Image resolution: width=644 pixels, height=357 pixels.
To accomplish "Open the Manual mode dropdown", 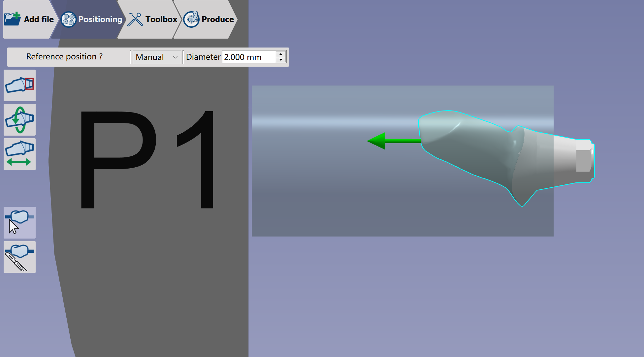I will [157, 57].
